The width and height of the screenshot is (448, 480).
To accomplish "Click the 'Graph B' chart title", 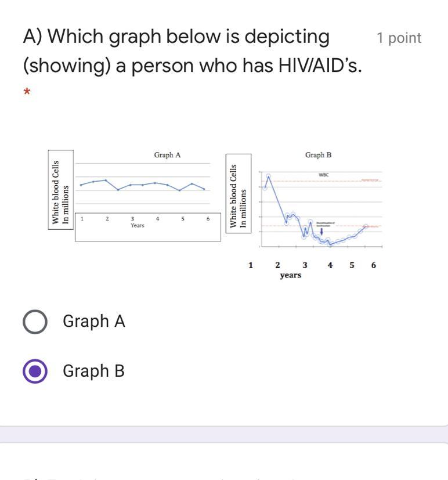I will (x=318, y=155).
